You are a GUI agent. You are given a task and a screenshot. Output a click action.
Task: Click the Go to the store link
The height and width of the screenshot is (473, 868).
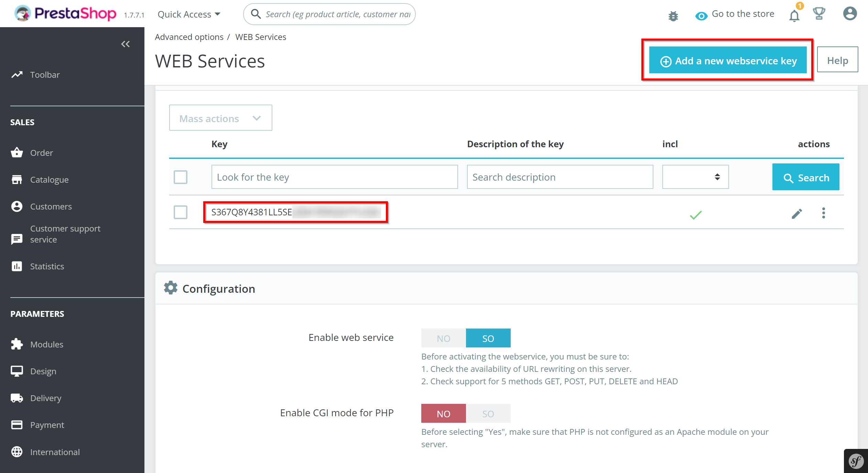[743, 14]
